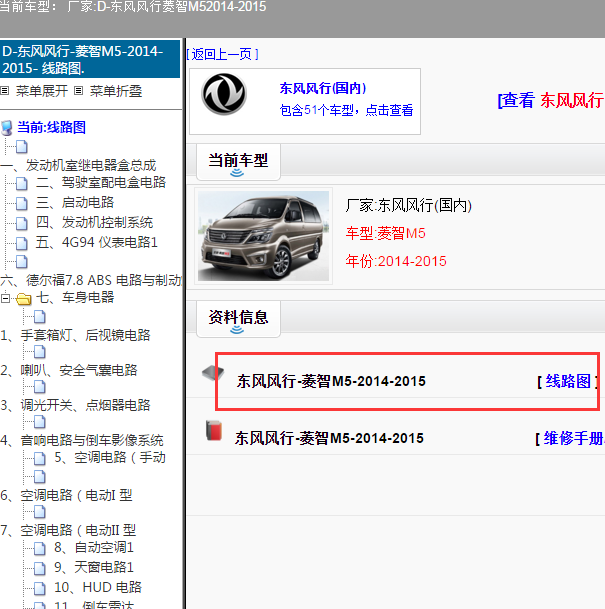The height and width of the screenshot is (609, 605).
Task: Click the 车型:菱智M5 red text
Action: click(386, 233)
